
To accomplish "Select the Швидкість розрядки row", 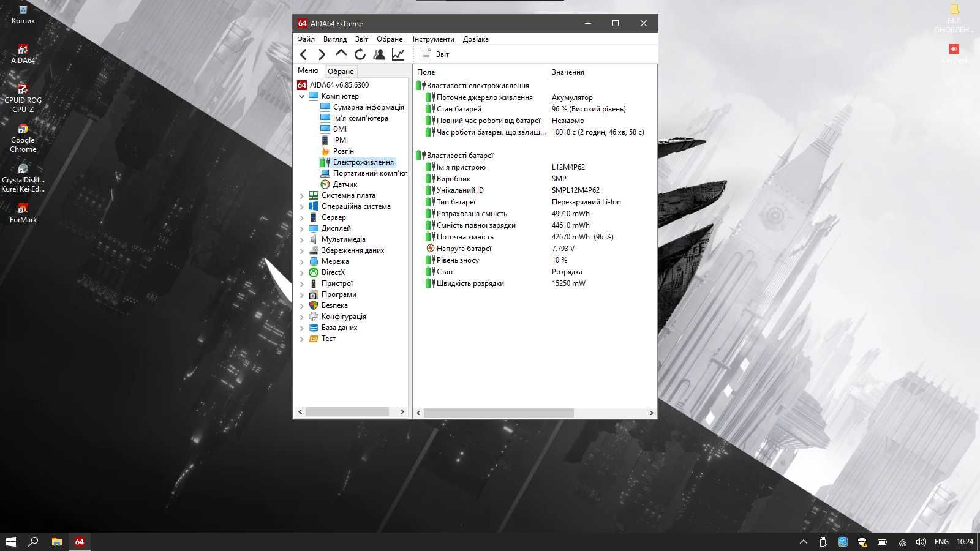I will (535, 283).
